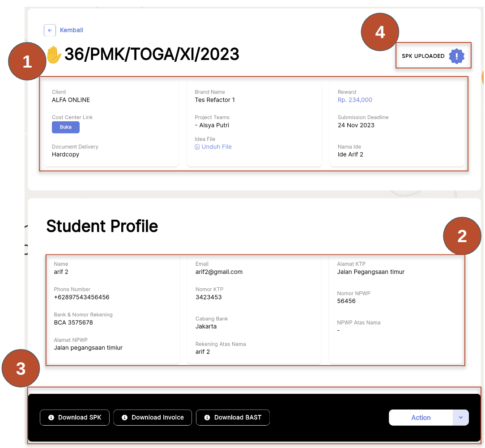
Task: Download the idea via Unduh File link
Action: 217,147
